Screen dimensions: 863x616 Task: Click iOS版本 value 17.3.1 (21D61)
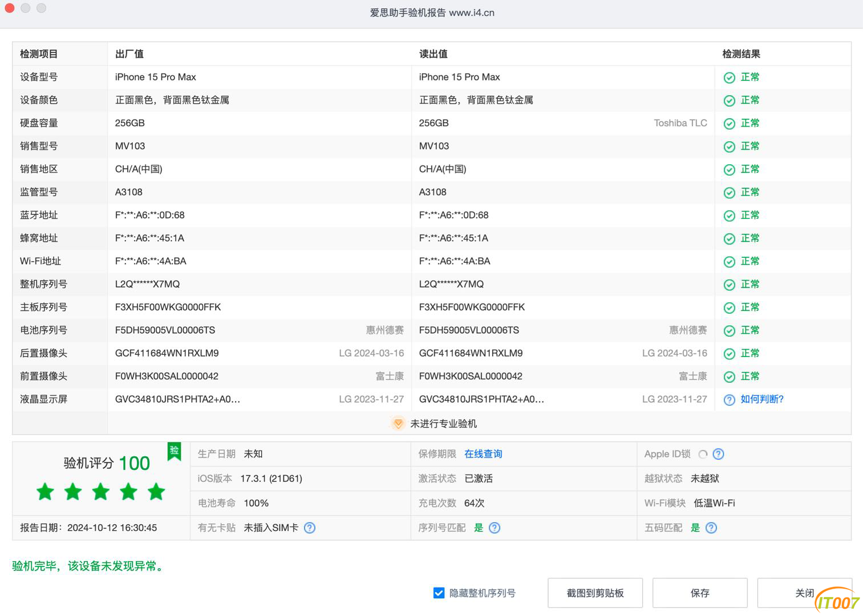pyautogui.click(x=271, y=479)
